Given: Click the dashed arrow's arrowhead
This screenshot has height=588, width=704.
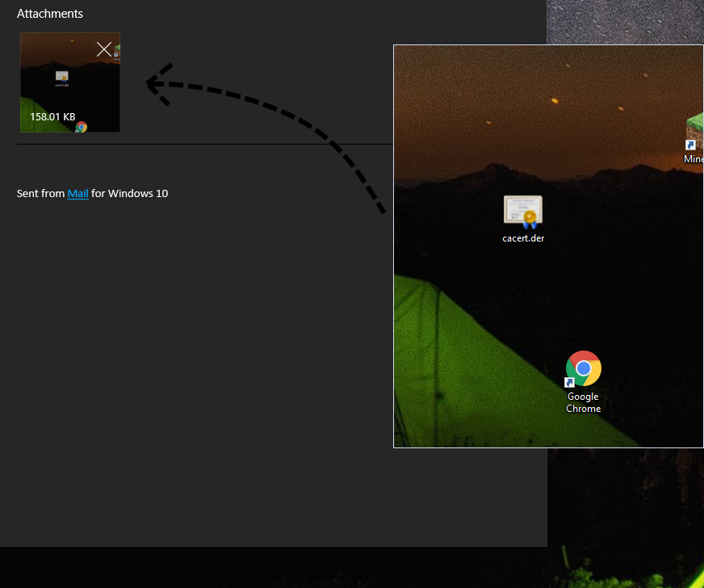Looking at the screenshot, I should tap(157, 83).
